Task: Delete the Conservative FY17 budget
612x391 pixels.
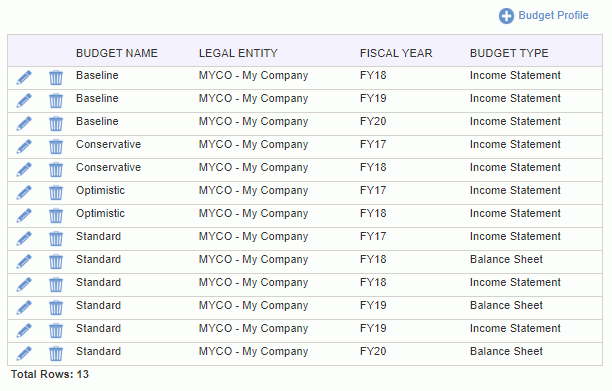Action: coord(56,147)
